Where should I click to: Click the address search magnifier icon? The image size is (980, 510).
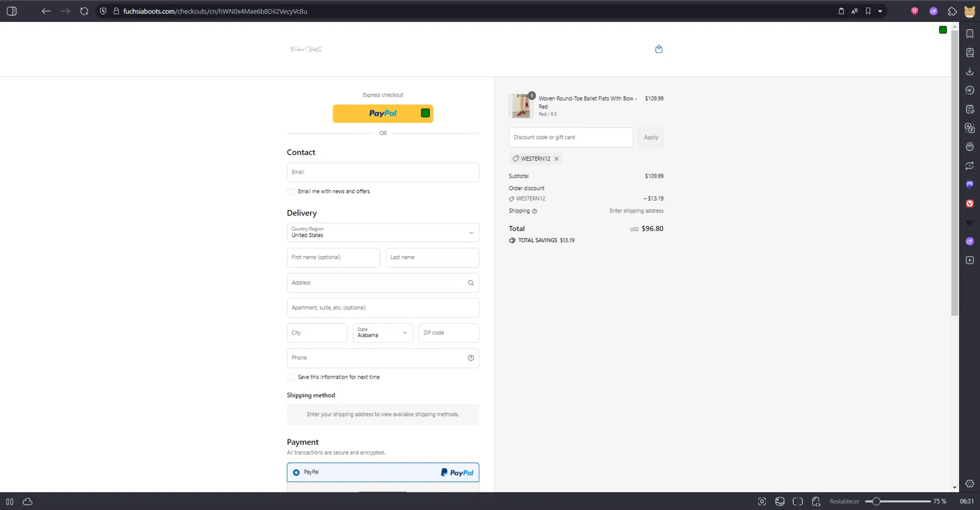(470, 283)
